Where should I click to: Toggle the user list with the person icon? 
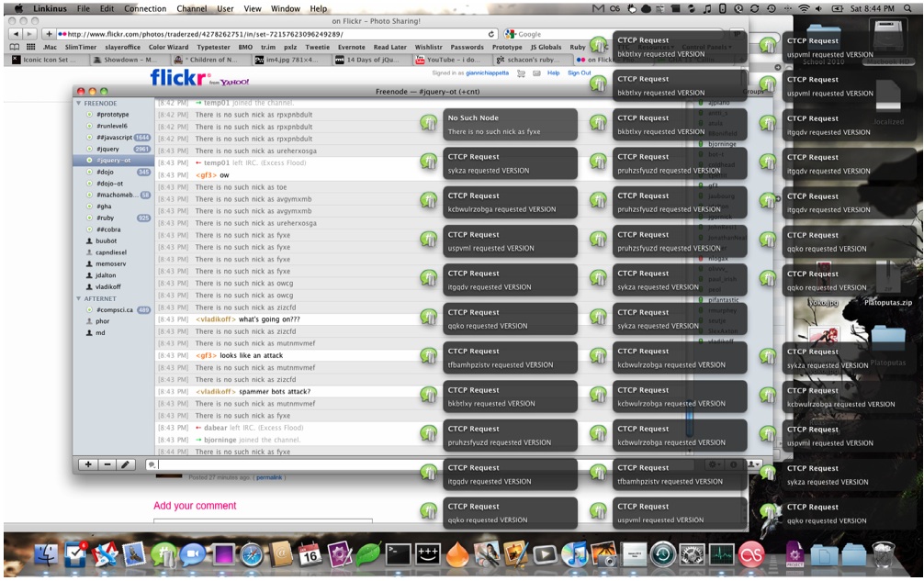coord(751,464)
